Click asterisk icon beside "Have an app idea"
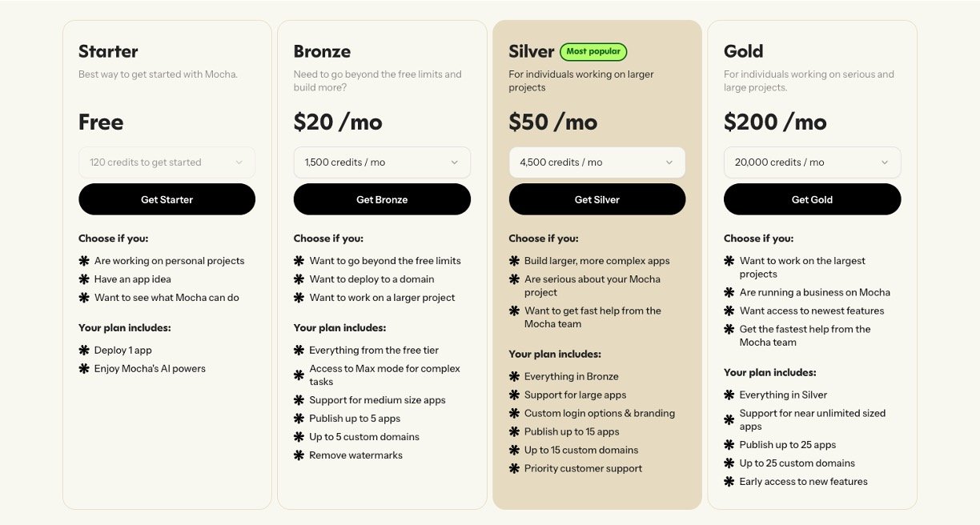 tap(84, 279)
